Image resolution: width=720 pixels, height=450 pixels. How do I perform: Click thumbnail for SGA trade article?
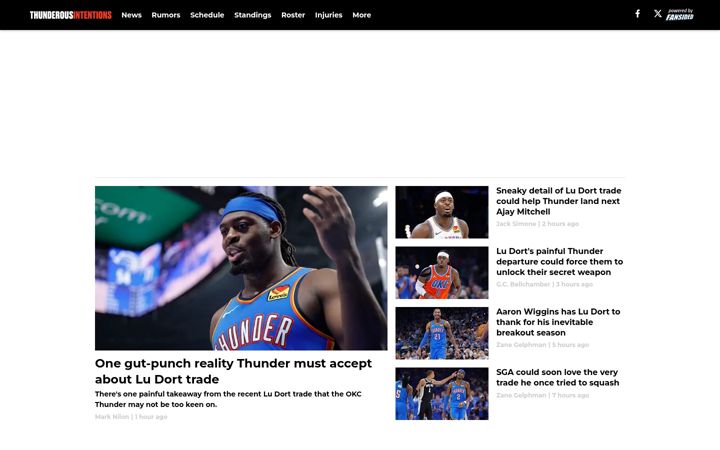442,394
